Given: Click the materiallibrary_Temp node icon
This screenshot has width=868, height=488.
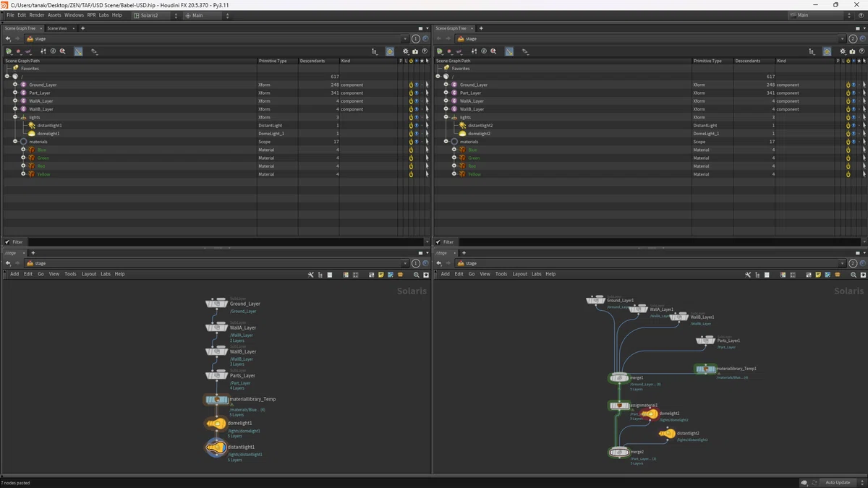Looking at the screenshot, I should tap(217, 399).
